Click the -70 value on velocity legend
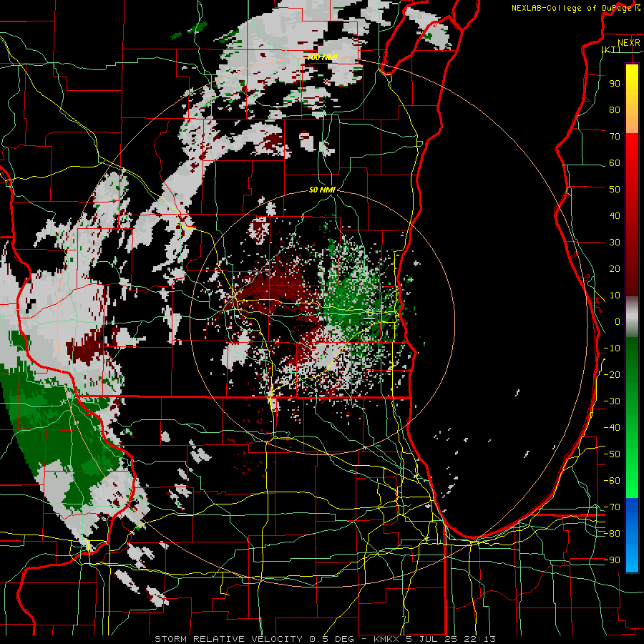644x644 pixels. click(x=612, y=507)
